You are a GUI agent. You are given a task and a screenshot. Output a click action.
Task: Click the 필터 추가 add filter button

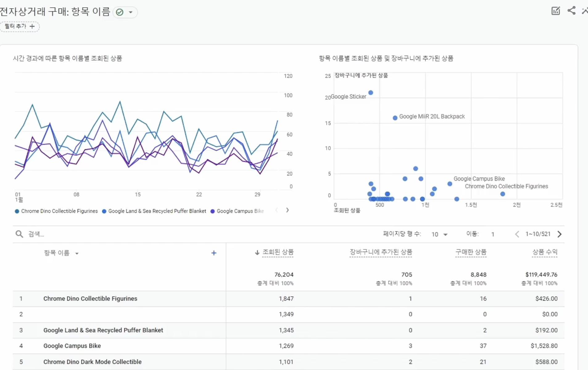20,27
